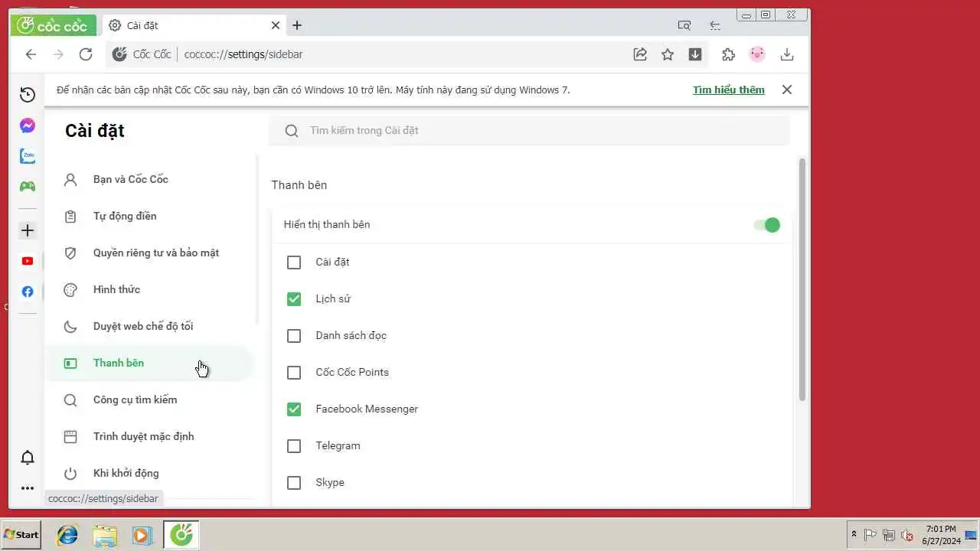The height and width of the screenshot is (551, 980).
Task: Open the History icon in the sidebar
Action: pyautogui.click(x=28, y=95)
